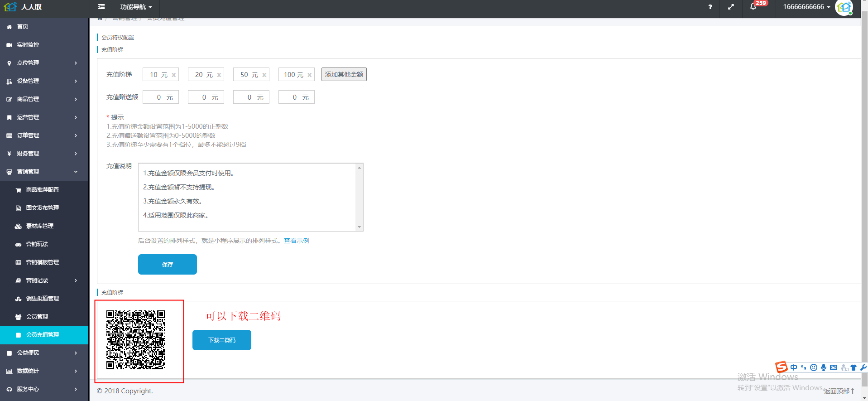Image resolution: width=868 pixels, height=401 pixels.
Task: Click the bookmark icon beside 运营管理
Action: click(x=9, y=117)
